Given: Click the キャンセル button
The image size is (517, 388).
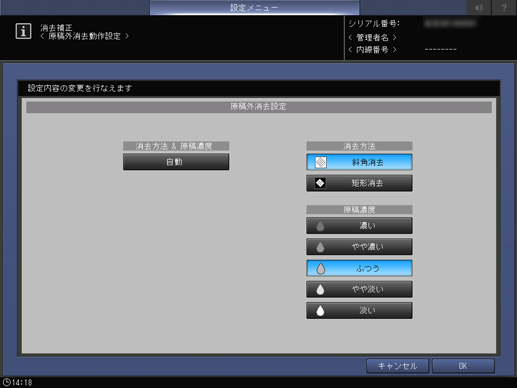Looking at the screenshot, I should (397, 366).
